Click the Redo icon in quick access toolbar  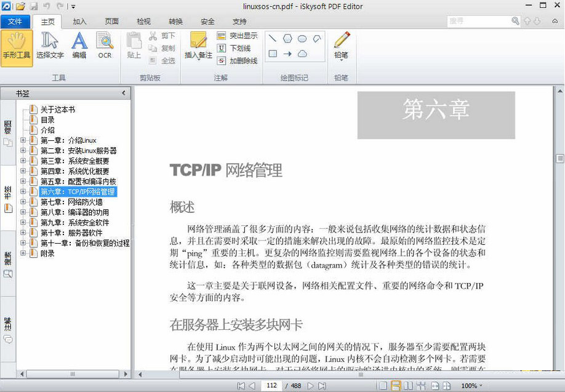tap(60, 6)
